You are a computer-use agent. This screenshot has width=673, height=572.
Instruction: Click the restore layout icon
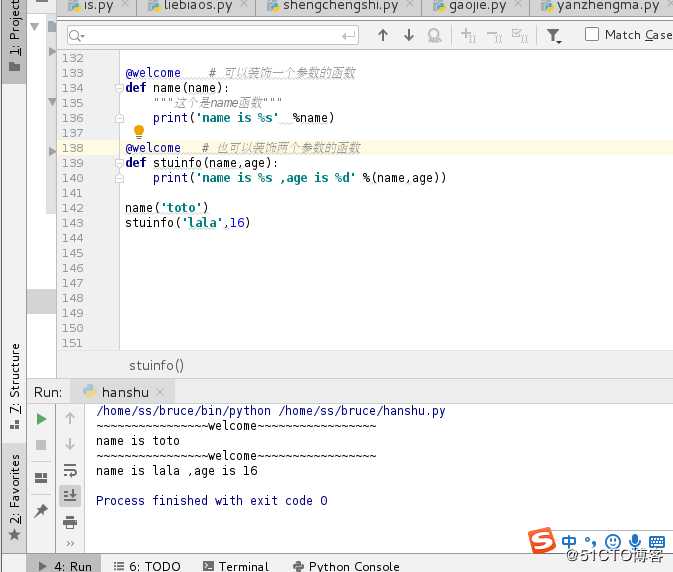point(41,478)
